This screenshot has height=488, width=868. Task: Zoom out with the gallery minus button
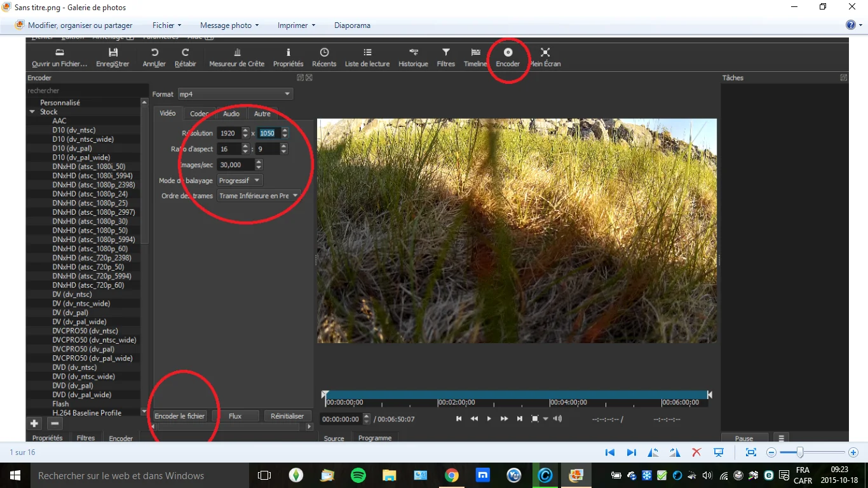(771, 452)
